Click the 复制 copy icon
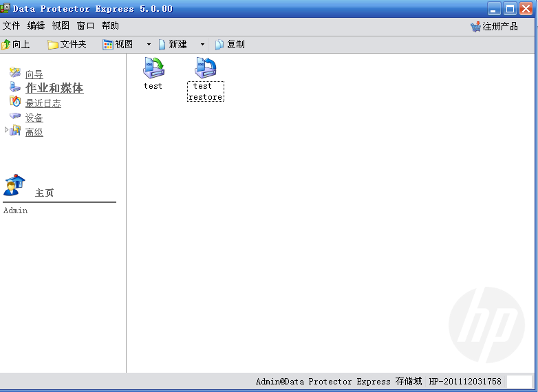Image resolution: width=538 pixels, height=392 pixels. 219,45
